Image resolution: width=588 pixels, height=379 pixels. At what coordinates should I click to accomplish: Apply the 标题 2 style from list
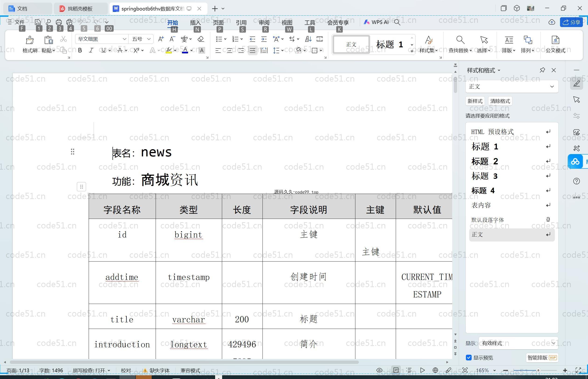[x=512, y=161]
